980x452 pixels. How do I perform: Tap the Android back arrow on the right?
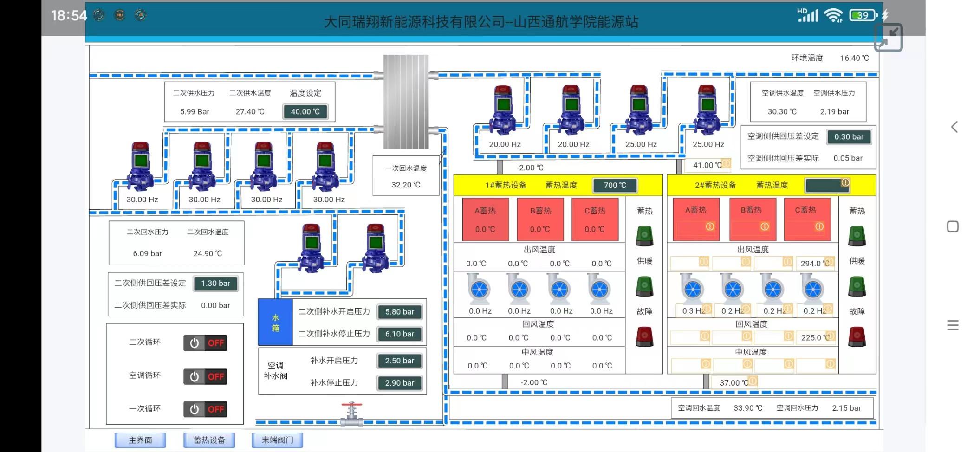pyautogui.click(x=954, y=127)
